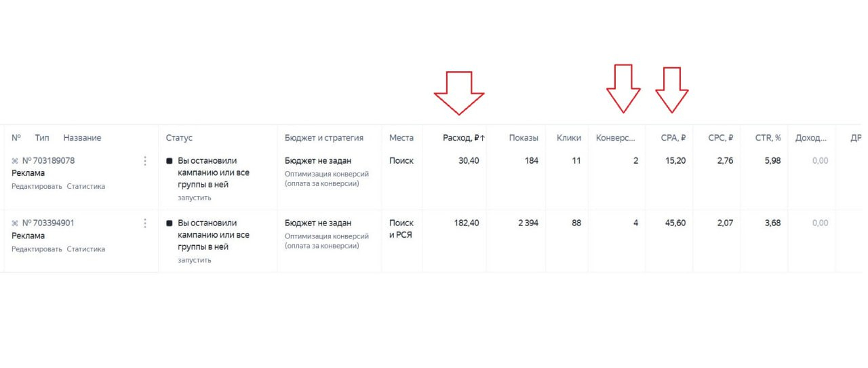868x368 pixels.
Task: Sort table by 'Клики' column header
Action: (x=568, y=138)
